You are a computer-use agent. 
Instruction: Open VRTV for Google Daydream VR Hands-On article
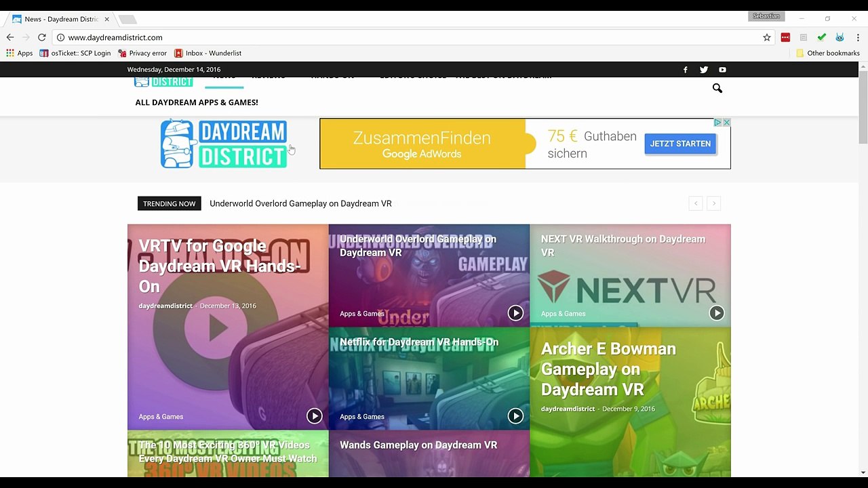[x=220, y=266]
